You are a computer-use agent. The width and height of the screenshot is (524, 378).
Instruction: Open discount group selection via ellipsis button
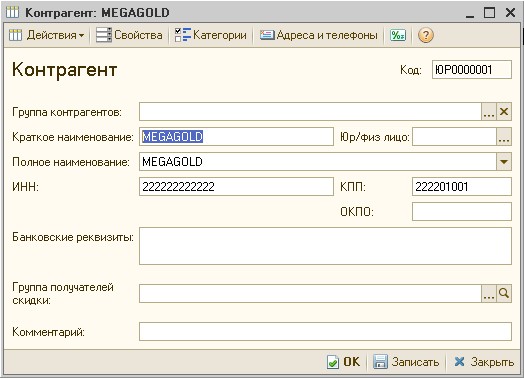(489, 293)
